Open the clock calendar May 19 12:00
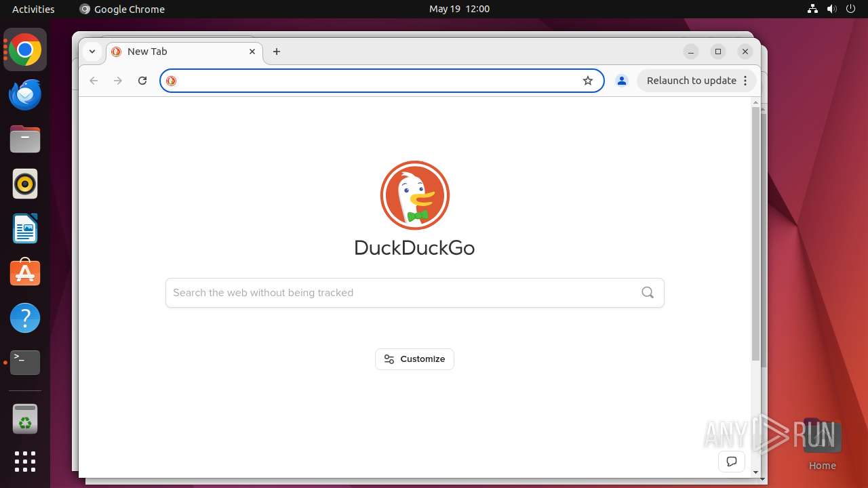Viewport: 868px width, 488px height. (459, 9)
